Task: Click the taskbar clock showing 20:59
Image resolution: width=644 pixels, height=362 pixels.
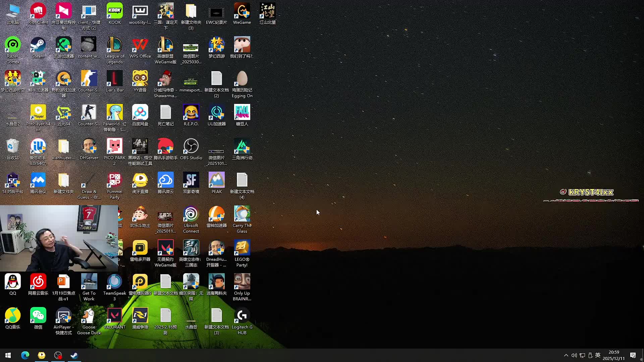Action: click(613, 355)
